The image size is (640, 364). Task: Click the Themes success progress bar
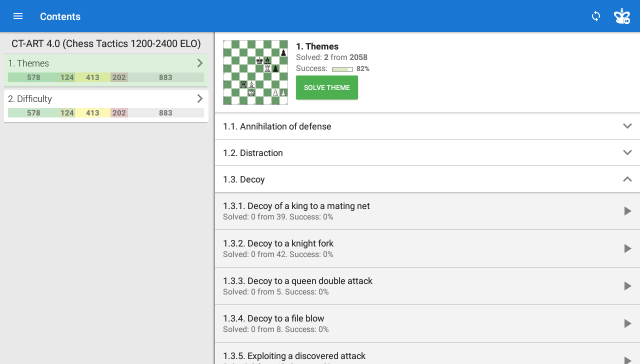pos(342,69)
